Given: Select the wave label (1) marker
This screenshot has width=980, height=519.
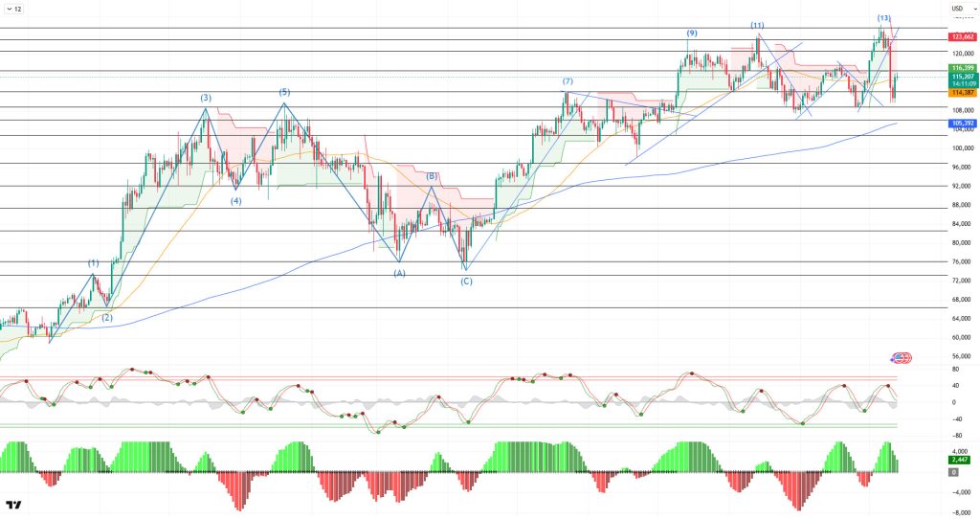Looking at the screenshot, I should [93, 262].
